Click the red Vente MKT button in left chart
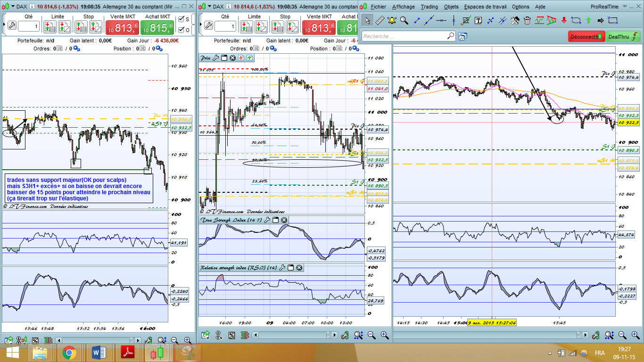 pos(123,28)
